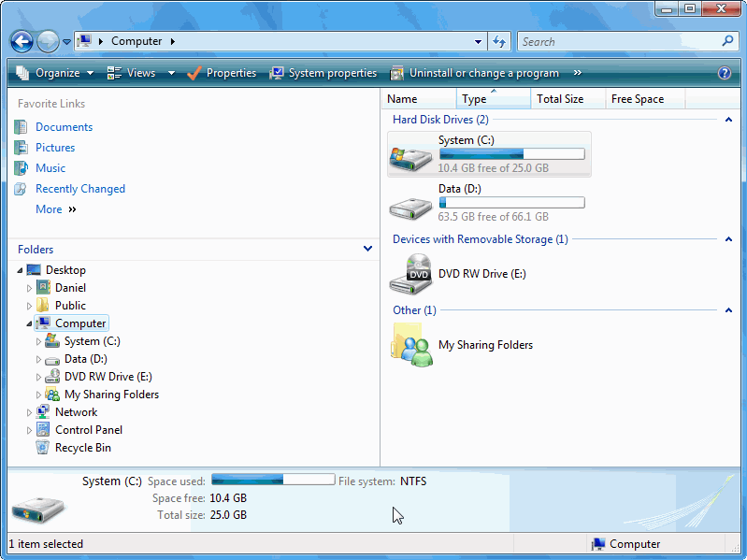Select the Data (D:) drive icon in file list
Viewport: 747px width, 560px height.
pos(410,204)
